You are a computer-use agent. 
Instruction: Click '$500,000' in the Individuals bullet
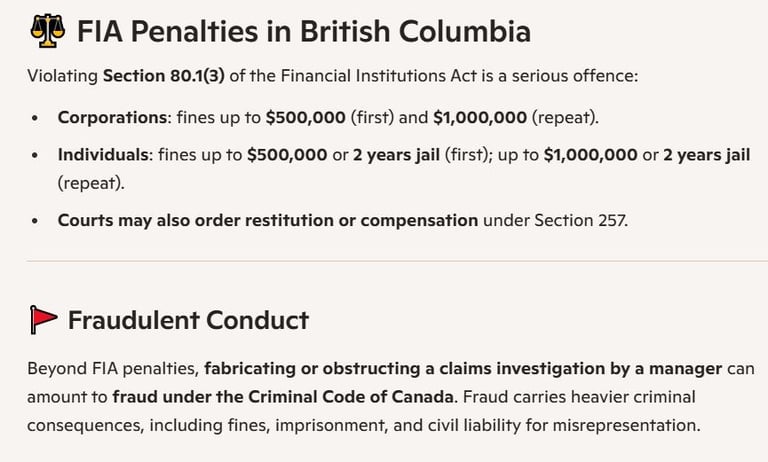pos(288,155)
